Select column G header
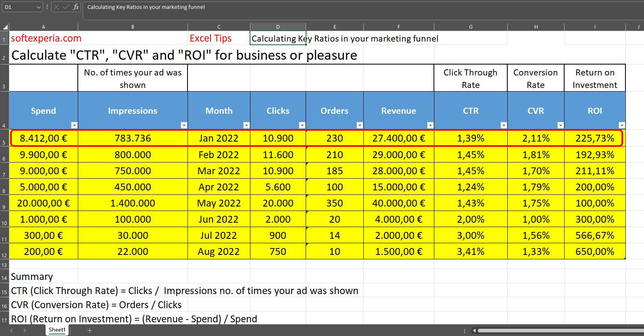 coord(471,27)
